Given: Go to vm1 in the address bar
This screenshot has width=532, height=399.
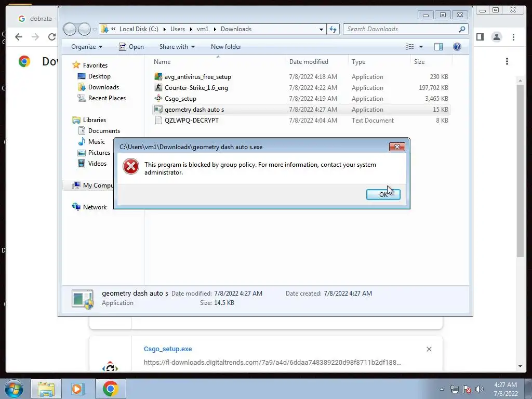Looking at the screenshot, I should tap(203, 29).
